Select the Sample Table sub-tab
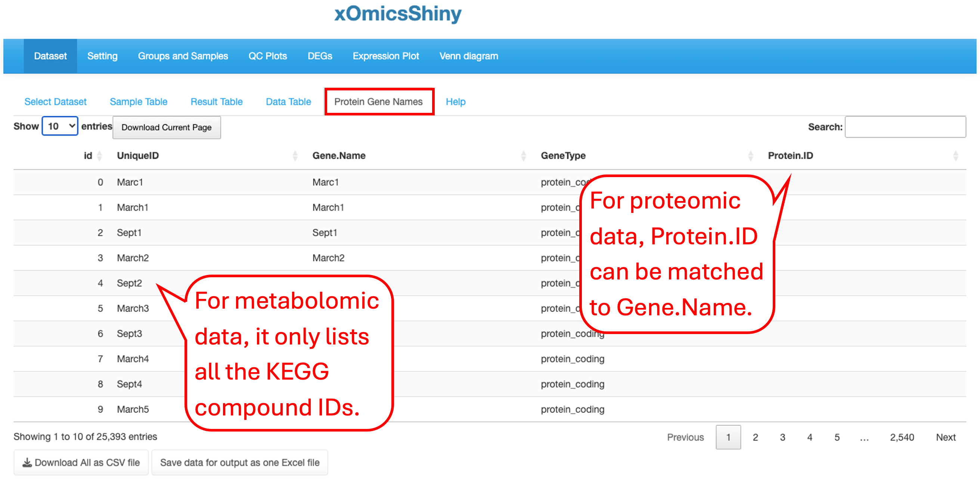This screenshot has width=980, height=479. [139, 102]
